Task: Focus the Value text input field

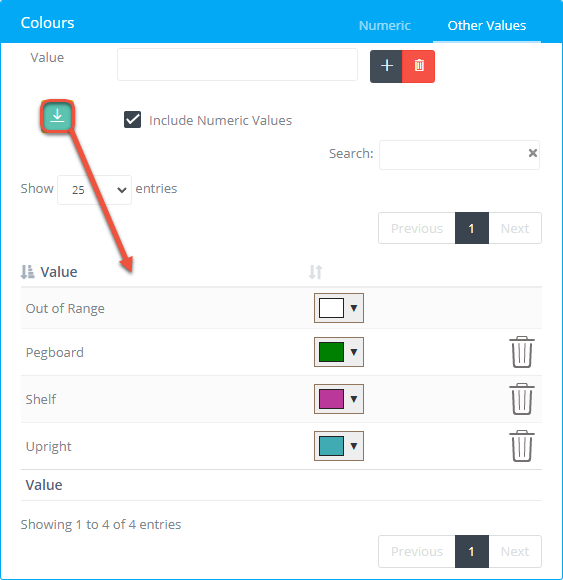Action: pos(237,64)
